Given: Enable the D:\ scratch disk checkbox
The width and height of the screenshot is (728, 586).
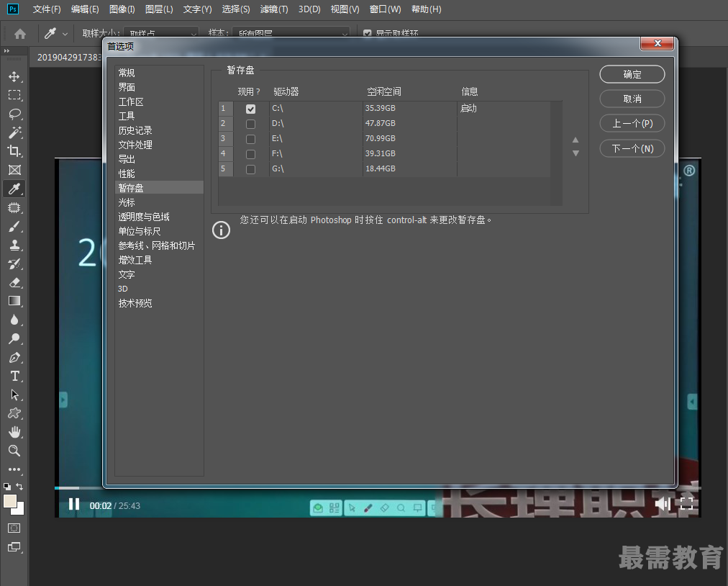Looking at the screenshot, I should click(251, 124).
